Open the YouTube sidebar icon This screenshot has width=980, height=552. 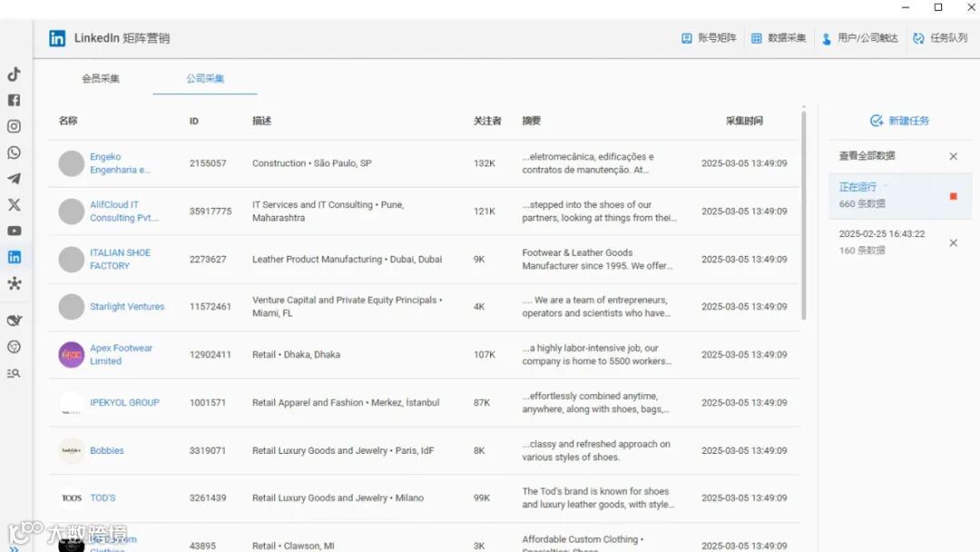[x=14, y=231]
